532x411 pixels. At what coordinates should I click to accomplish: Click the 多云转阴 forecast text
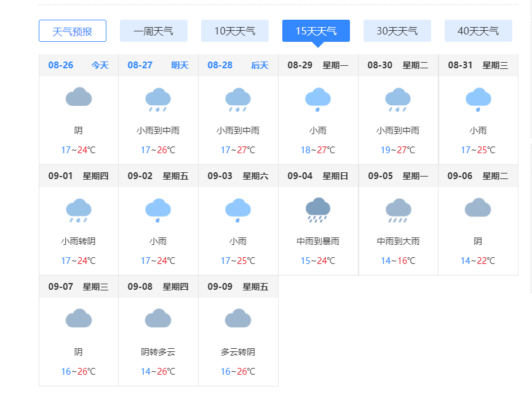[238, 352]
